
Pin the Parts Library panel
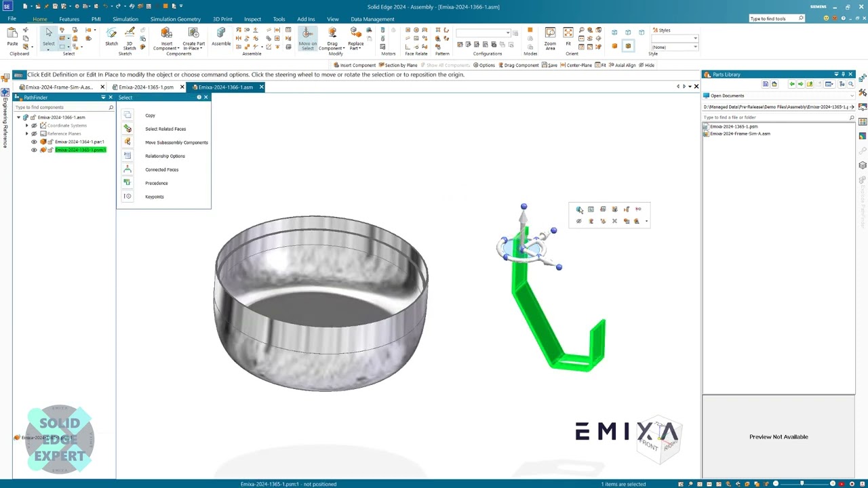844,75
